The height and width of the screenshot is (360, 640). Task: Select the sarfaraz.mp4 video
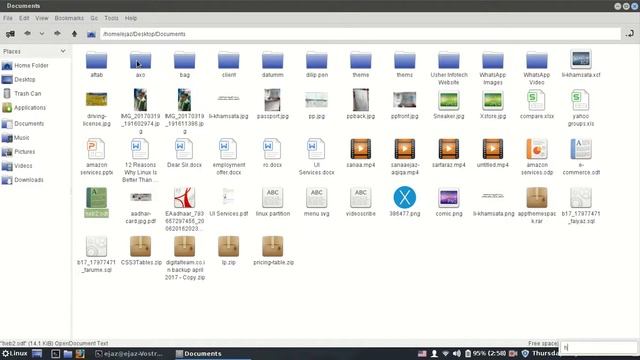(x=449, y=153)
